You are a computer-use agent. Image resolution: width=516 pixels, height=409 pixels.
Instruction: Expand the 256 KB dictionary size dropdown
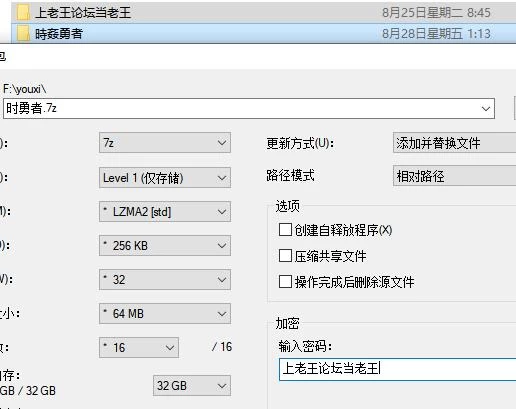pyautogui.click(x=165, y=246)
